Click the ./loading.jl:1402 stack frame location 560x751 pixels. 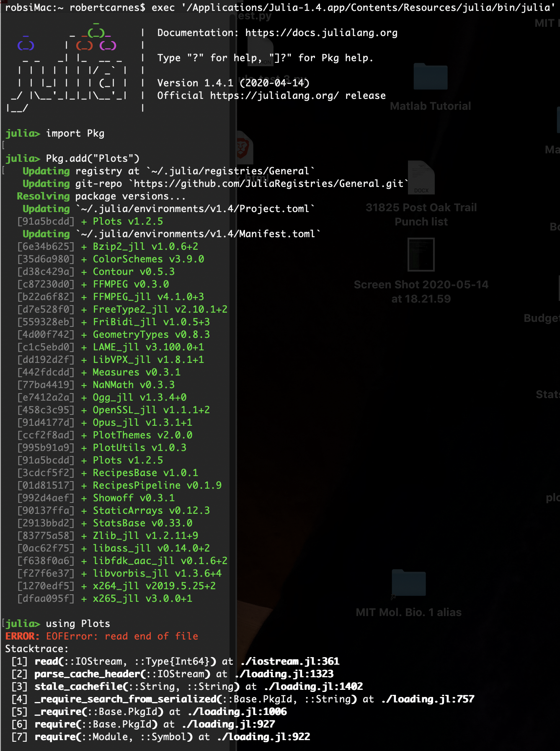[314, 686]
